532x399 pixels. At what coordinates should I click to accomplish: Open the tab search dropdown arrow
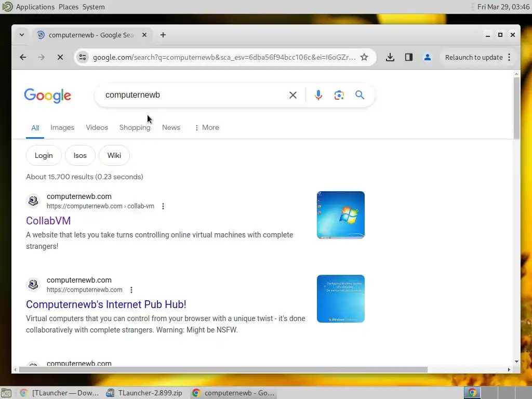(x=22, y=35)
